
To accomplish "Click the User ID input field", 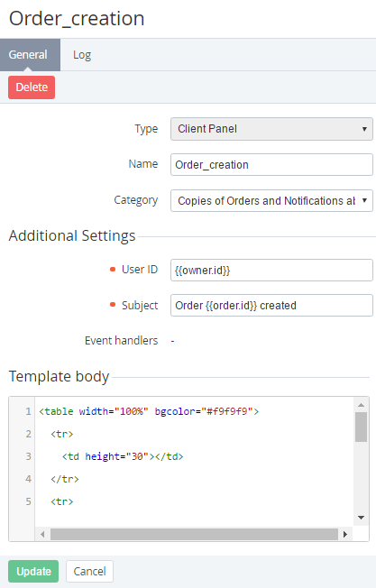I will pos(271,270).
